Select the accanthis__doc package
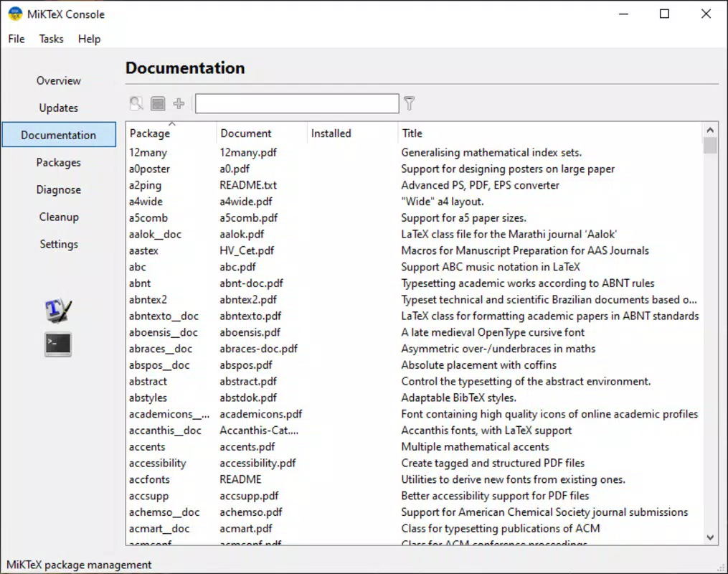 165,430
